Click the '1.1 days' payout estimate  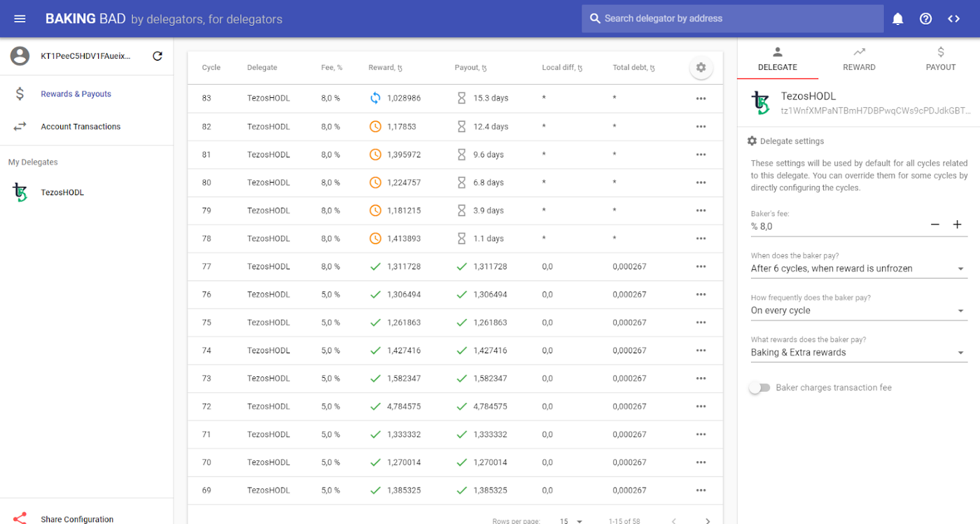[x=489, y=239]
